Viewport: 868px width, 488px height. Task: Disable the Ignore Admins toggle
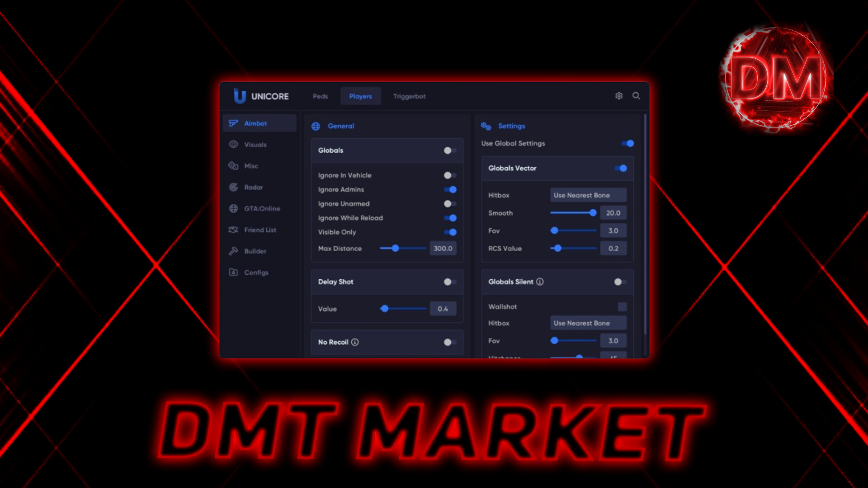tap(450, 190)
